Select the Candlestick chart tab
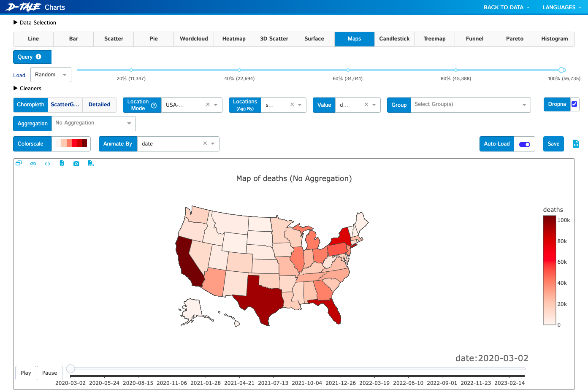 [394, 39]
